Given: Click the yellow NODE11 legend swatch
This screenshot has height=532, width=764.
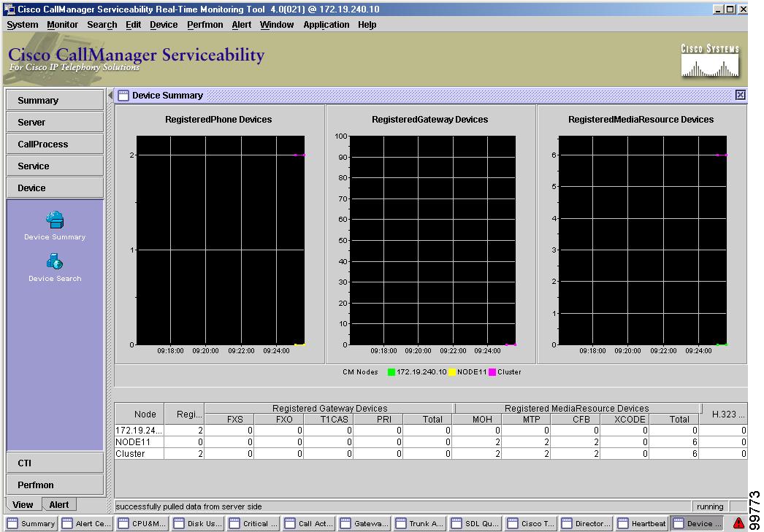Looking at the screenshot, I should tap(451, 372).
